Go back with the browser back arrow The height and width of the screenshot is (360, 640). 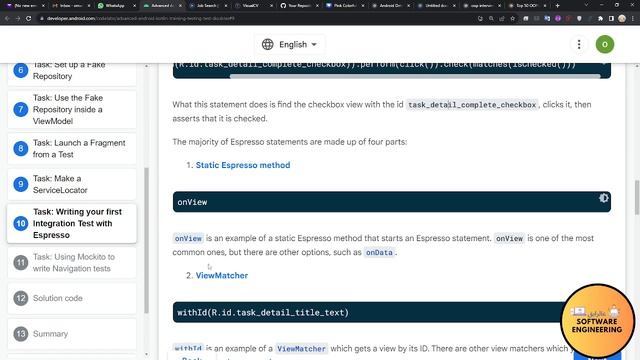[x=7, y=18]
